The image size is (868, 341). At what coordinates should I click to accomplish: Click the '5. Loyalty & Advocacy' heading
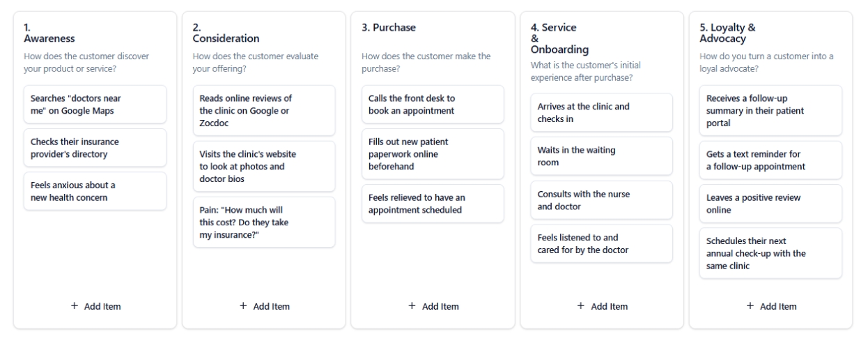coord(727,33)
